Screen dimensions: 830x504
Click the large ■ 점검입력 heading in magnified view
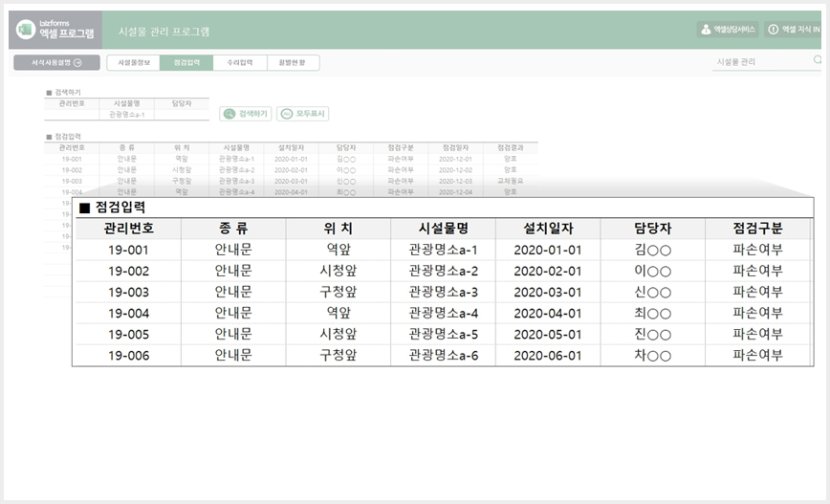click(112, 208)
